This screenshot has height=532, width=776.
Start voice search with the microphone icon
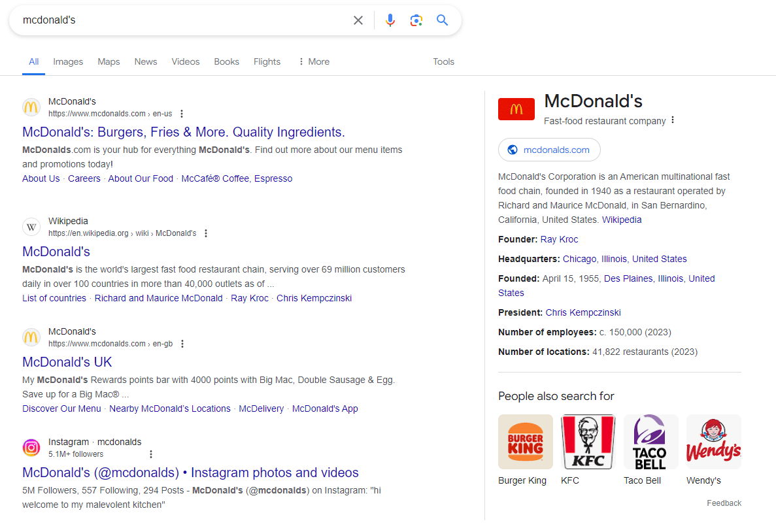[390, 20]
